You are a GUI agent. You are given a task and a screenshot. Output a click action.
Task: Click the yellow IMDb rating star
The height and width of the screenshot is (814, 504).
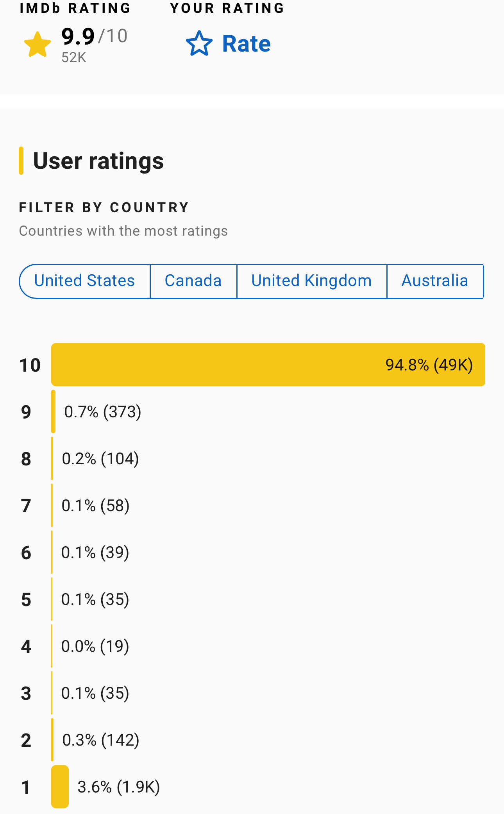coord(38,45)
